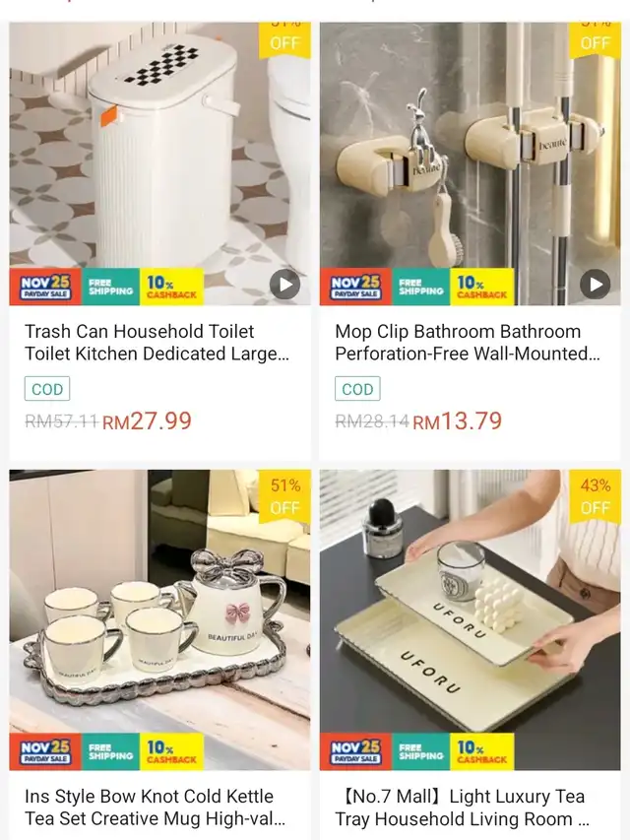
Task: Tap 10% Cashback badge on tea set
Action: click(171, 751)
